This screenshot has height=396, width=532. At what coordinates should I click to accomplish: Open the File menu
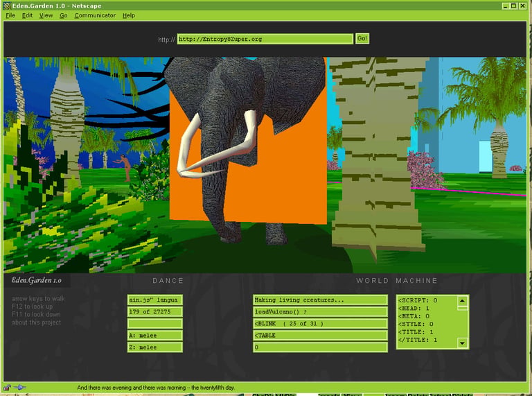(10, 15)
